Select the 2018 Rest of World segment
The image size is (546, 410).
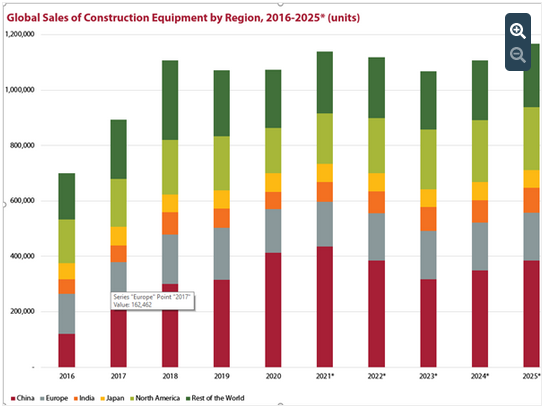click(170, 100)
